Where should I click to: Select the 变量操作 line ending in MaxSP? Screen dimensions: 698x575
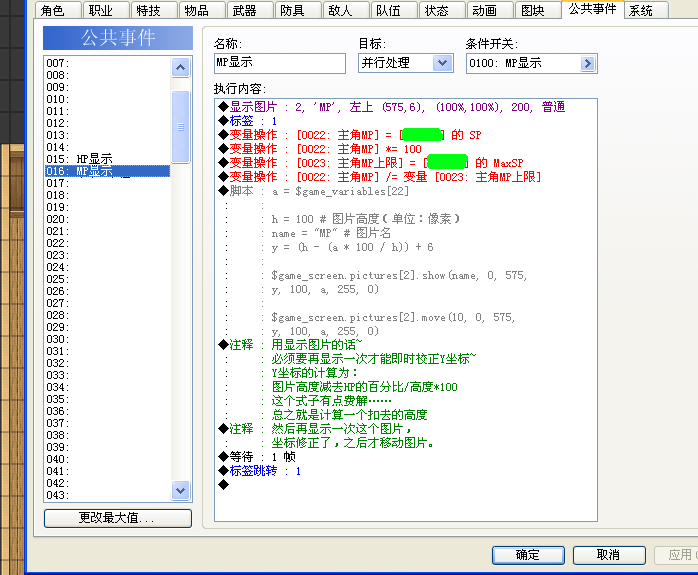(x=371, y=163)
